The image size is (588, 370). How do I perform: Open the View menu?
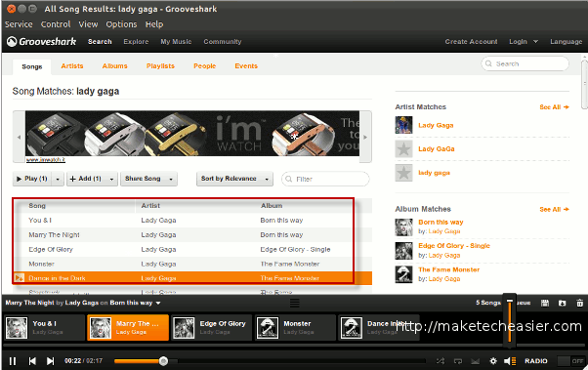click(88, 24)
